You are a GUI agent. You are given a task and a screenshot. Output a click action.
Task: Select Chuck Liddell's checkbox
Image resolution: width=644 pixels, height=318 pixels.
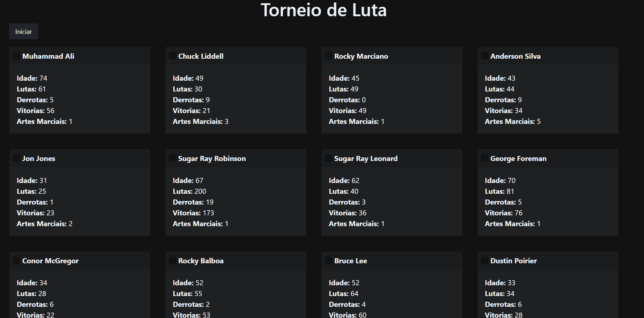click(172, 56)
